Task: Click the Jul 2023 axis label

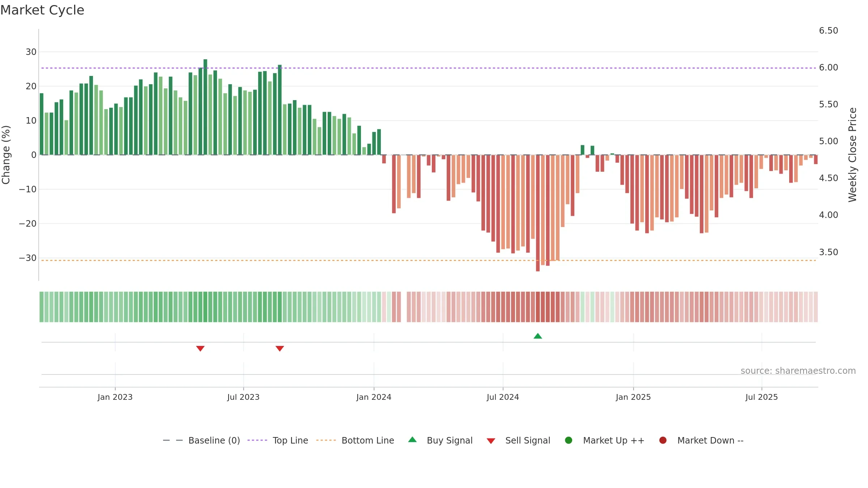Action: pos(243,397)
